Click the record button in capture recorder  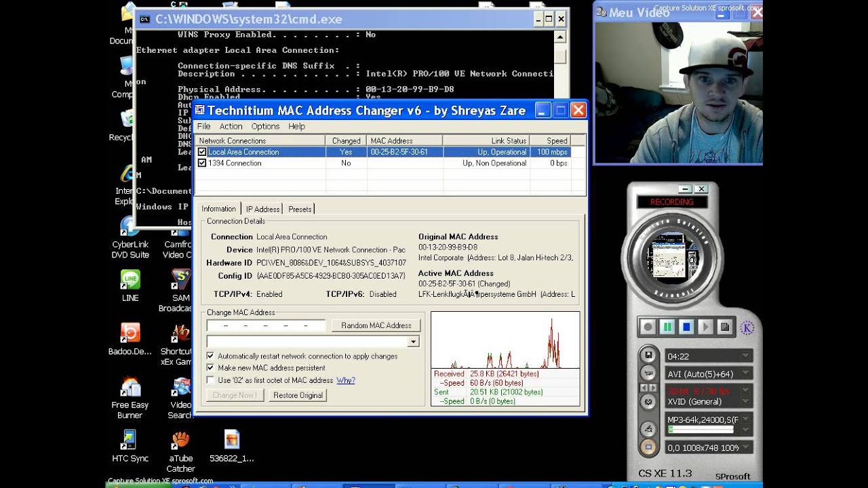[x=648, y=327]
